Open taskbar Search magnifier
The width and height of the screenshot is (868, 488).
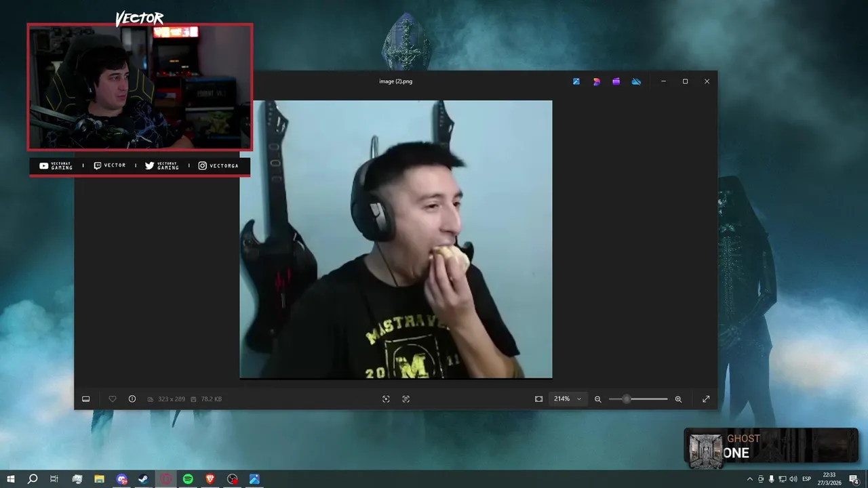tap(33, 479)
